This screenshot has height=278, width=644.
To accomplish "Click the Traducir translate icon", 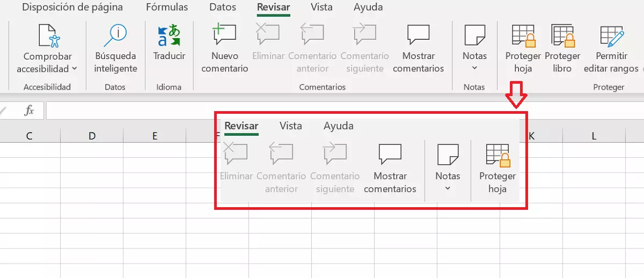I will [169, 36].
